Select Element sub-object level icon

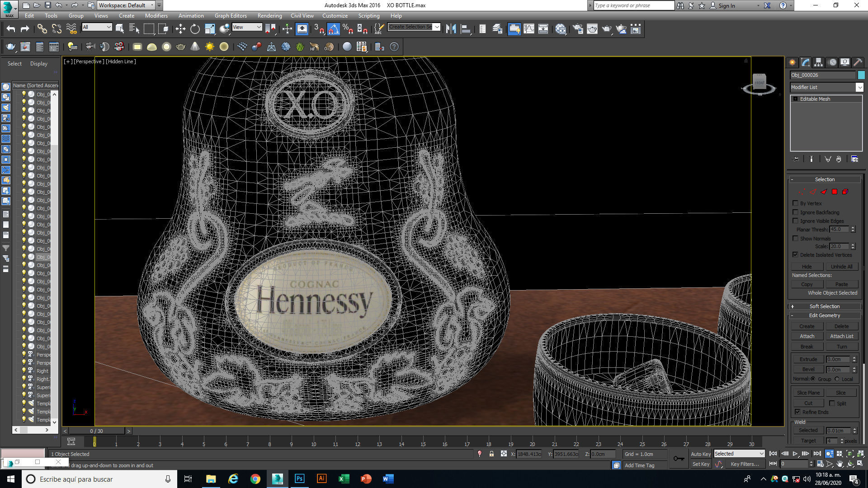pyautogui.click(x=845, y=192)
